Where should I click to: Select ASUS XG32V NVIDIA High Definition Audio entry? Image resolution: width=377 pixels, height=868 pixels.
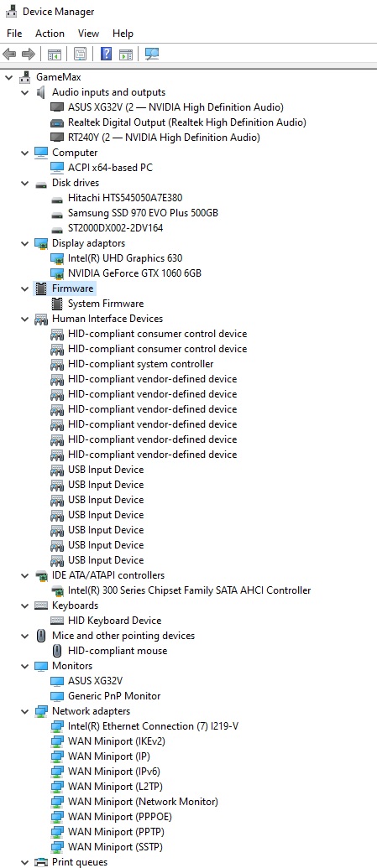point(175,107)
